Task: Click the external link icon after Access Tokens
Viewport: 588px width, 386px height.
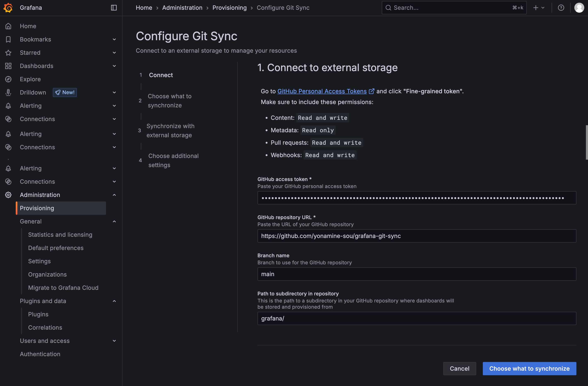Action: click(x=371, y=91)
